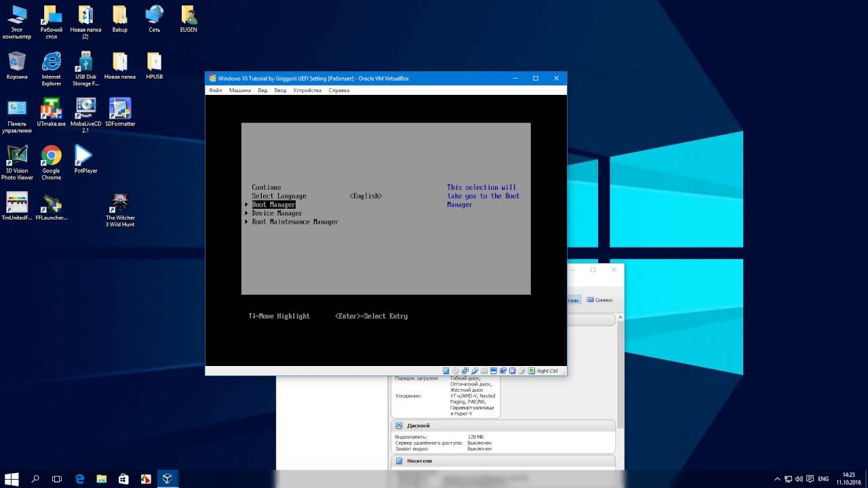Select the Internet Explorer desktop icon
Screen dimensions: 868x488
click(52, 70)
